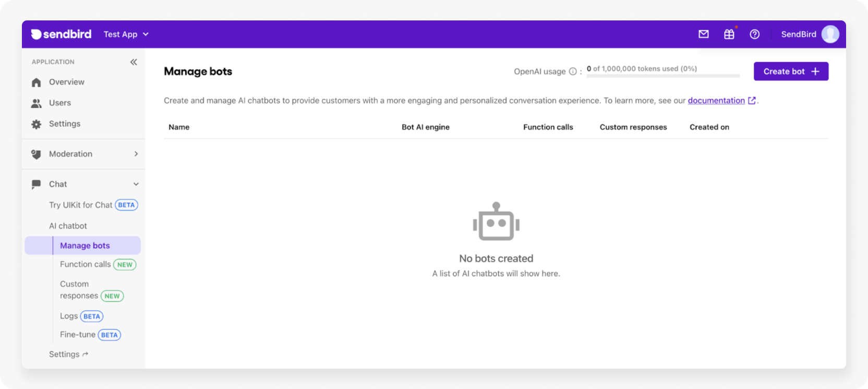Expand the Moderation section chevron

pos(136,154)
